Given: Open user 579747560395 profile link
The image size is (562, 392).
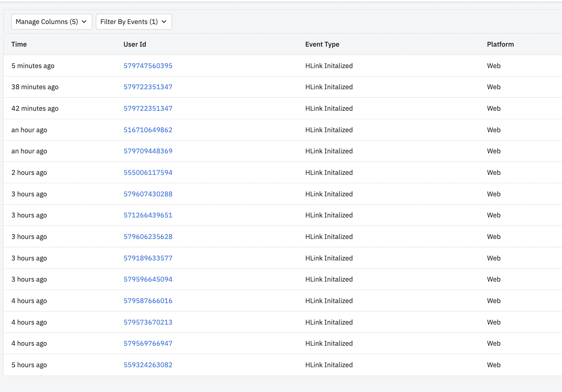Looking at the screenshot, I should pyautogui.click(x=148, y=66).
